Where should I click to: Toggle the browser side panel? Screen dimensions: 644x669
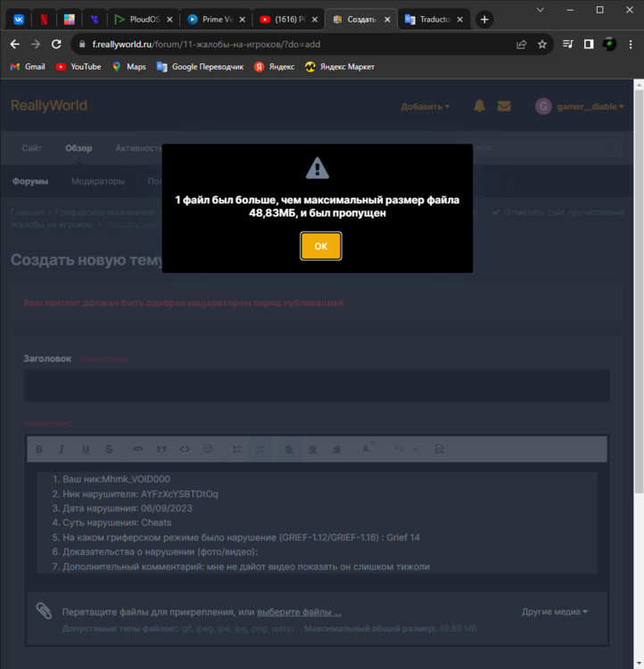tap(589, 44)
